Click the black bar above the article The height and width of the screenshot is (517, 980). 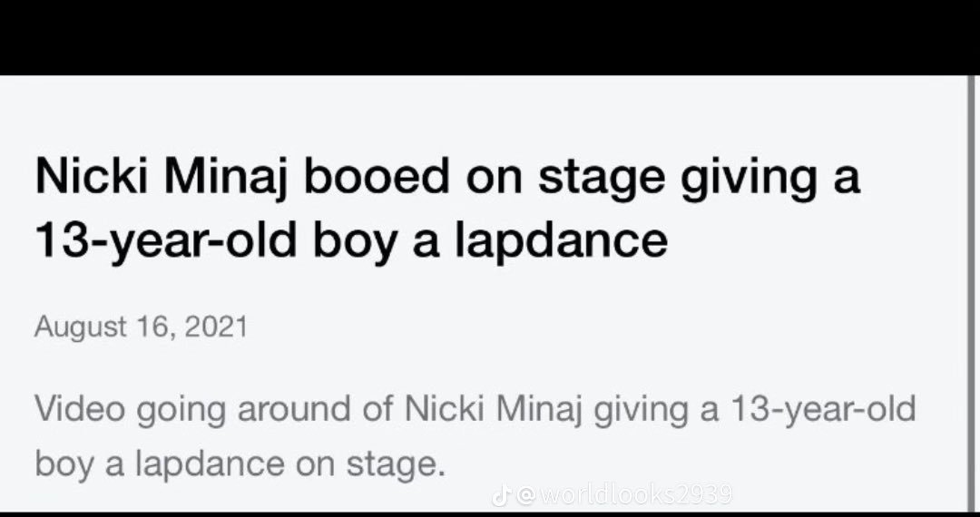[490, 36]
